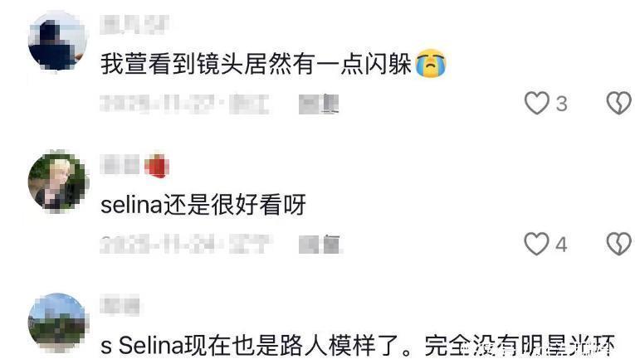The width and height of the screenshot is (635, 364).
Task: Dislike the comment about dodging the camera
Action: point(619,103)
